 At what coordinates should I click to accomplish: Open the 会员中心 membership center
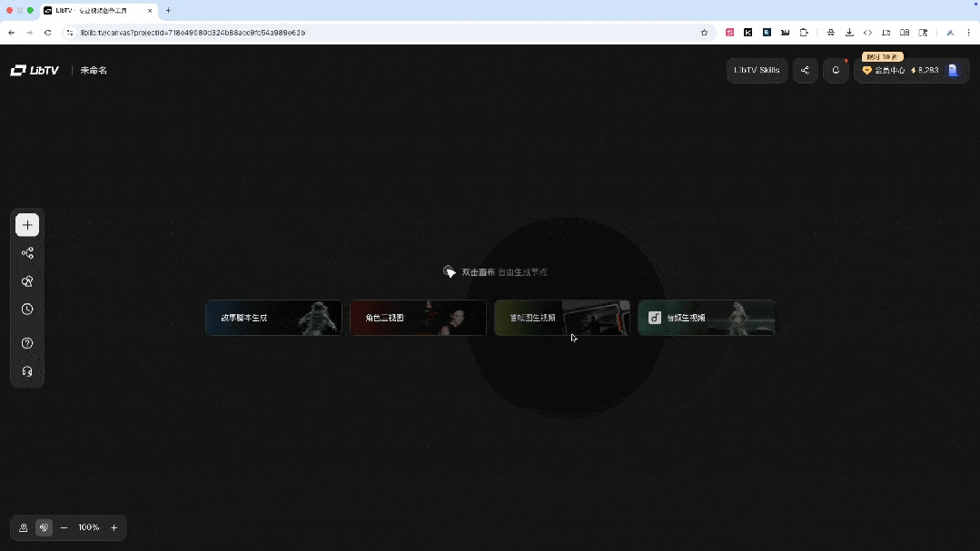(883, 71)
